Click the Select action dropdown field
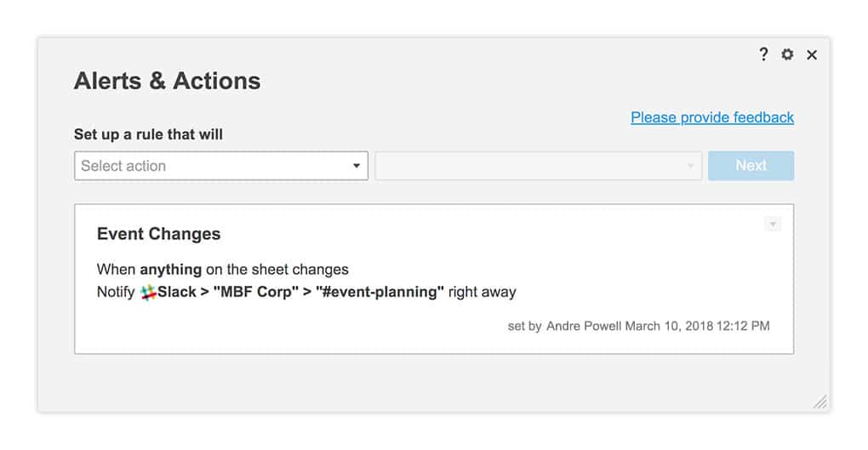The height and width of the screenshot is (450, 868). coord(213,166)
